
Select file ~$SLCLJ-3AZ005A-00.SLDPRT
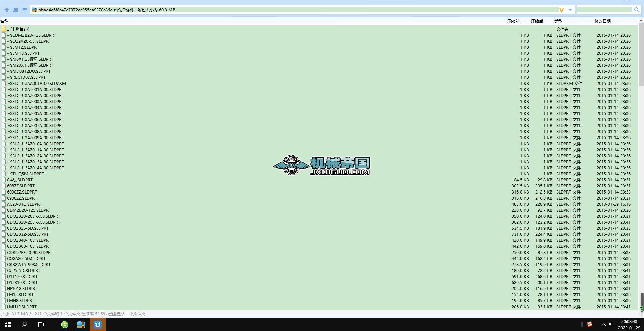click(36, 114)
